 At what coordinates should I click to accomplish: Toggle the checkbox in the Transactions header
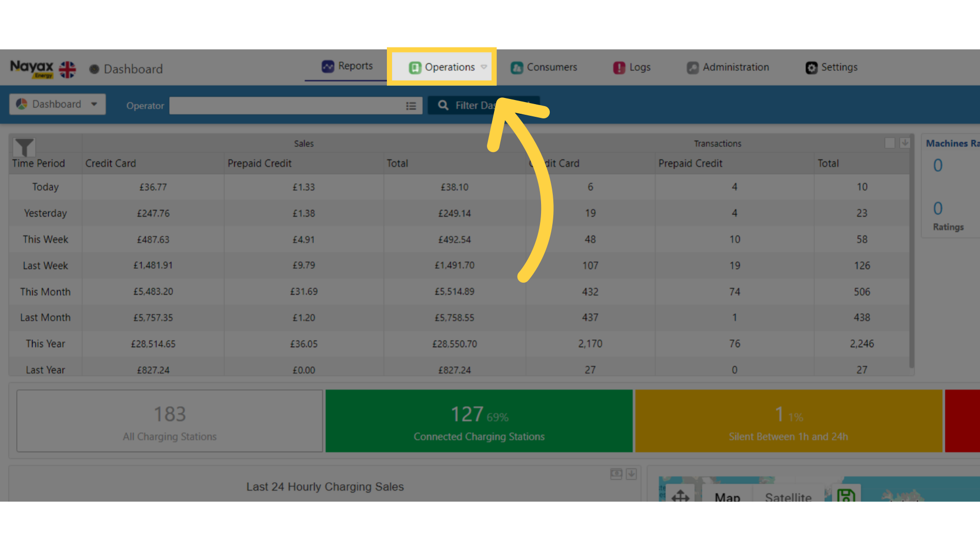coord(890,143)
